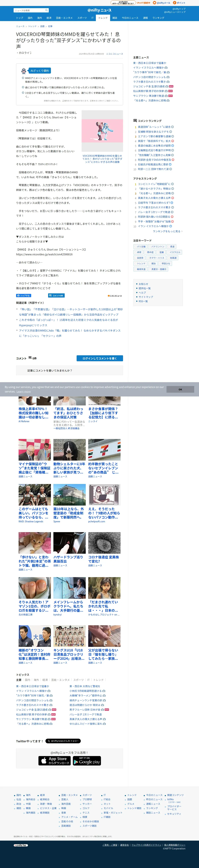Click the @nifty news logo

[99, 10]
